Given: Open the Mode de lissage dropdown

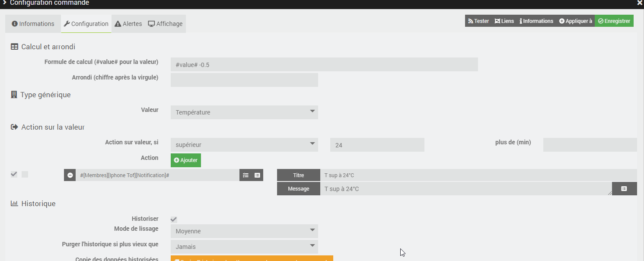Looking at the screenshot, I should click(x=244, y=231).
